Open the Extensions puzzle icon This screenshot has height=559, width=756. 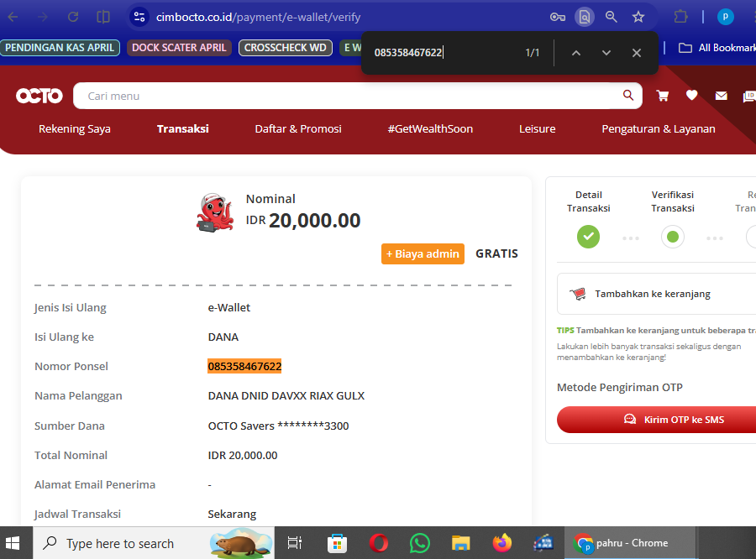(680, 18)
